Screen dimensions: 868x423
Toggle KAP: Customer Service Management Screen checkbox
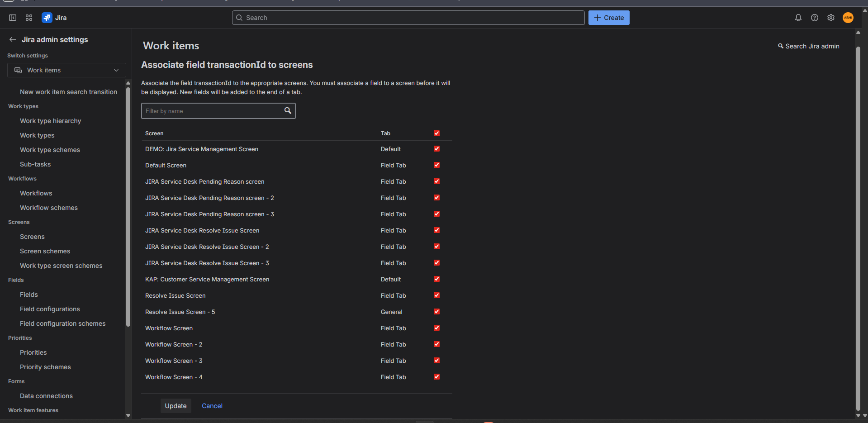436,279
